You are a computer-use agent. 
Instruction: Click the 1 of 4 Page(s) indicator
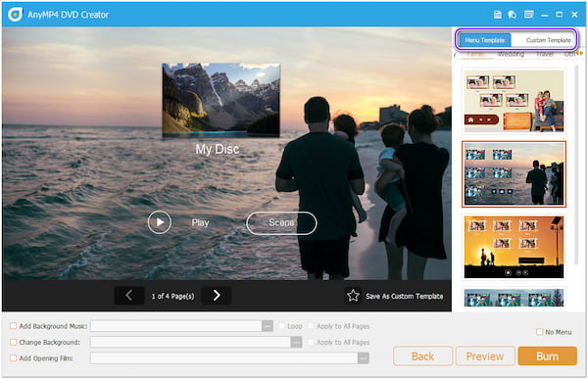[172, 296]
